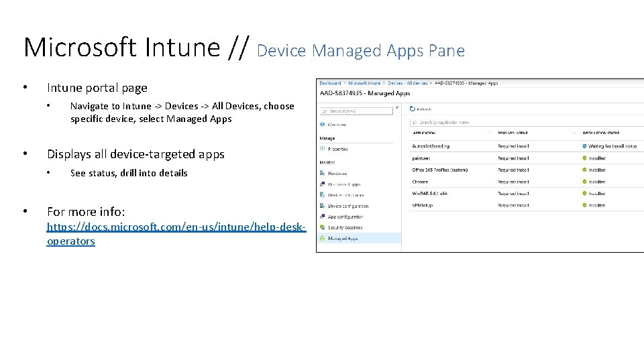Click the Dashboard breadcrumb link
644x362 pixels.
click(x=330, y=83)
